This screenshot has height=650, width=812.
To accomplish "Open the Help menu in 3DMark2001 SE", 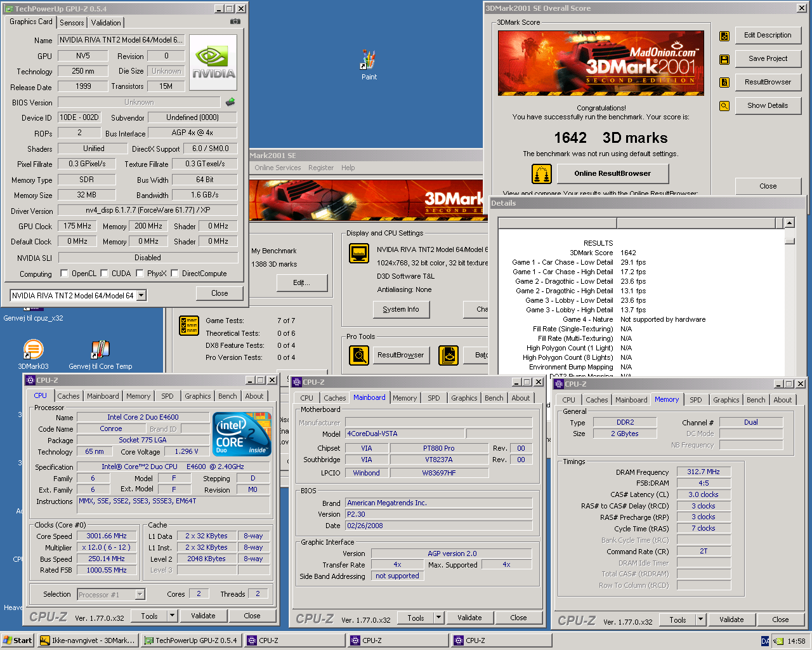I will tap(348, 168).
